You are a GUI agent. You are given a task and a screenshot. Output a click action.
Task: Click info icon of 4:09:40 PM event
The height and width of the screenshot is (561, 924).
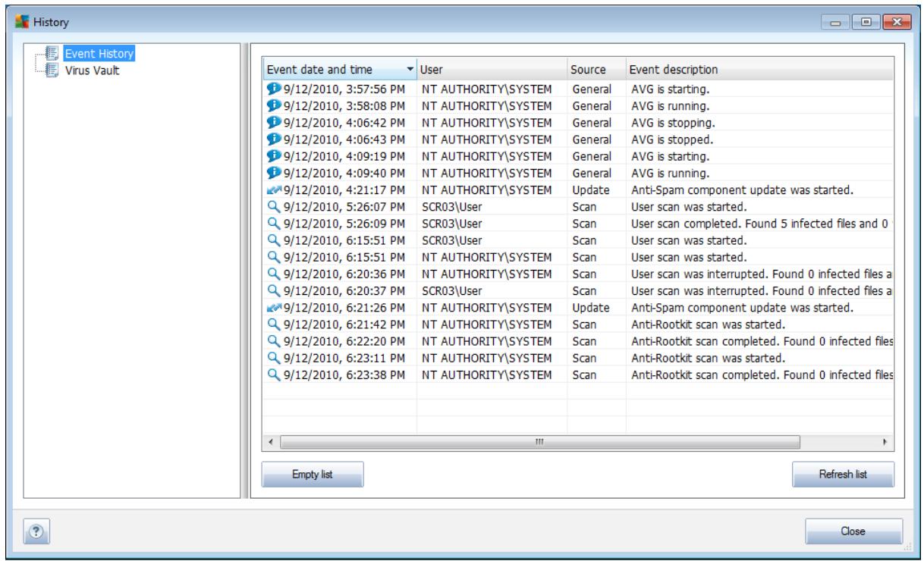[x=274, y=173]
